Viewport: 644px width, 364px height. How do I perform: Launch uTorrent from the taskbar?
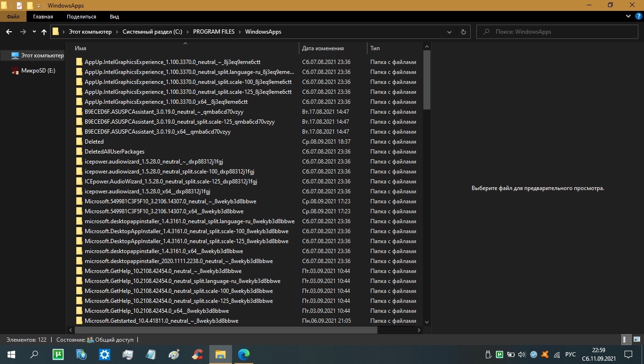coord(58,354)
